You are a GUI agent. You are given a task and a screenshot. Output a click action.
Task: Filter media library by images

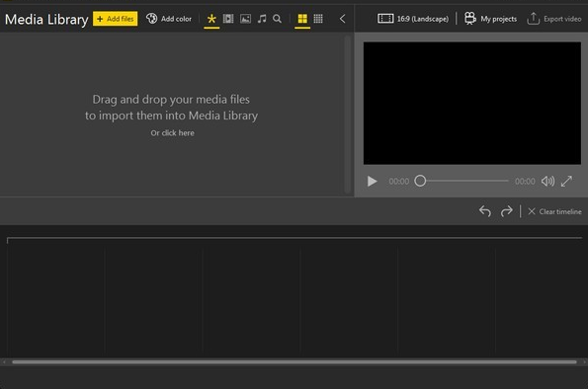[245, 19]
